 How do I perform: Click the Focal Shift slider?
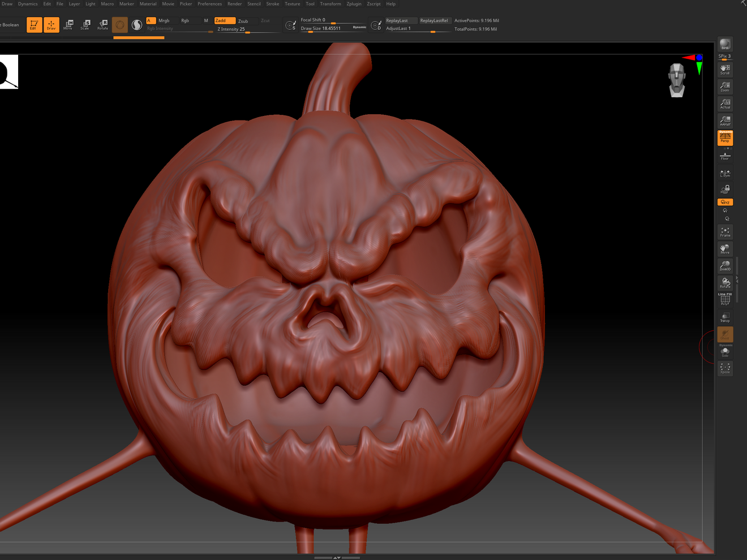pos(333,20)
